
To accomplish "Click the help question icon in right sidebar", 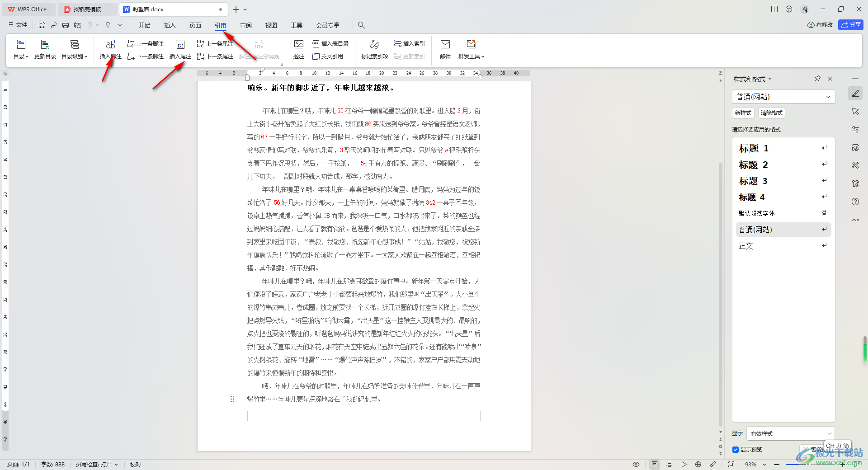I will (855, 202).
